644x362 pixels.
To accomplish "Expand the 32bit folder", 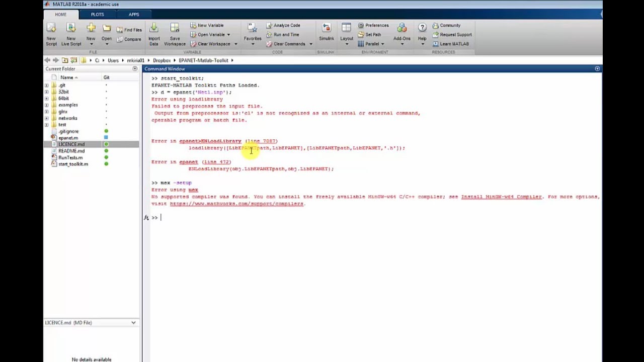I will pyautogui.click(x=47, y=92).
